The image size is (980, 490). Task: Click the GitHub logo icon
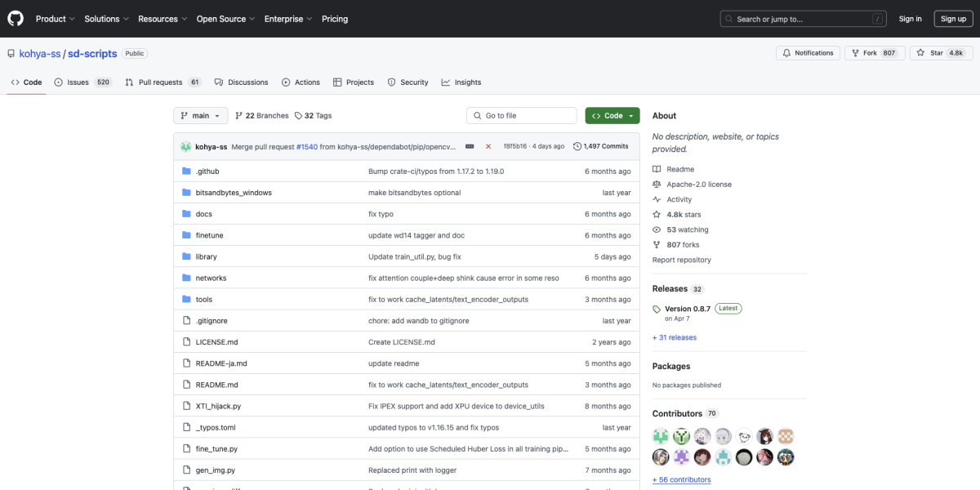coord(16,18)
